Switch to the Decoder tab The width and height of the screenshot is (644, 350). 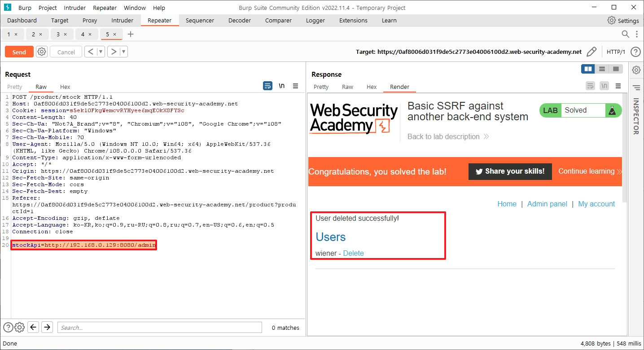click(239, 20)
